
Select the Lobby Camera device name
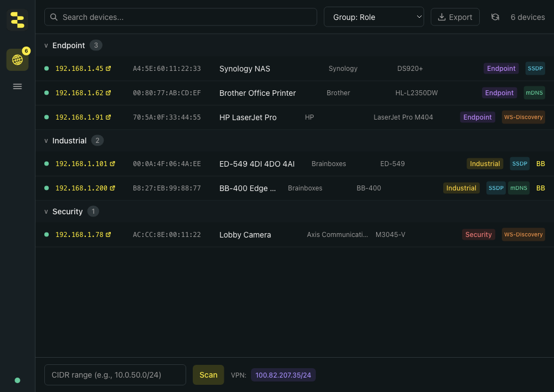[245, 235]
